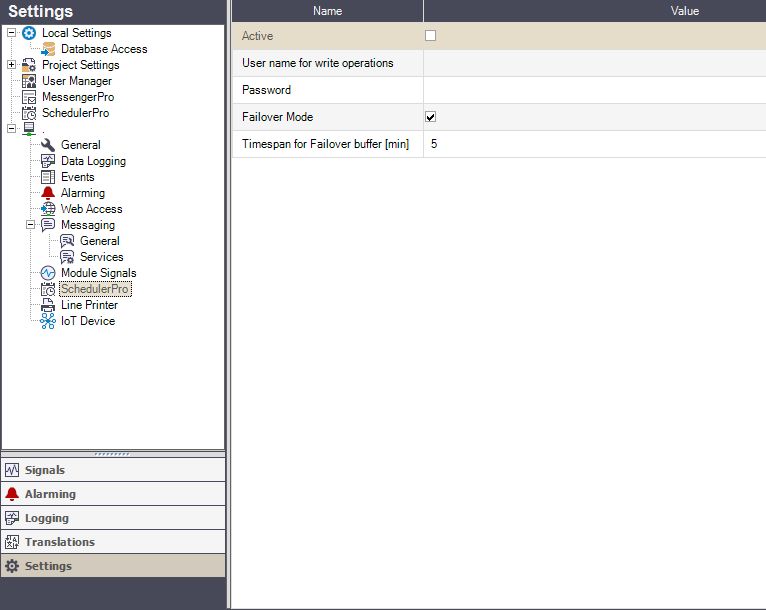Click the Translations panel icon
The height and width of the screenshot is (610, 766).
coord(12,542)
